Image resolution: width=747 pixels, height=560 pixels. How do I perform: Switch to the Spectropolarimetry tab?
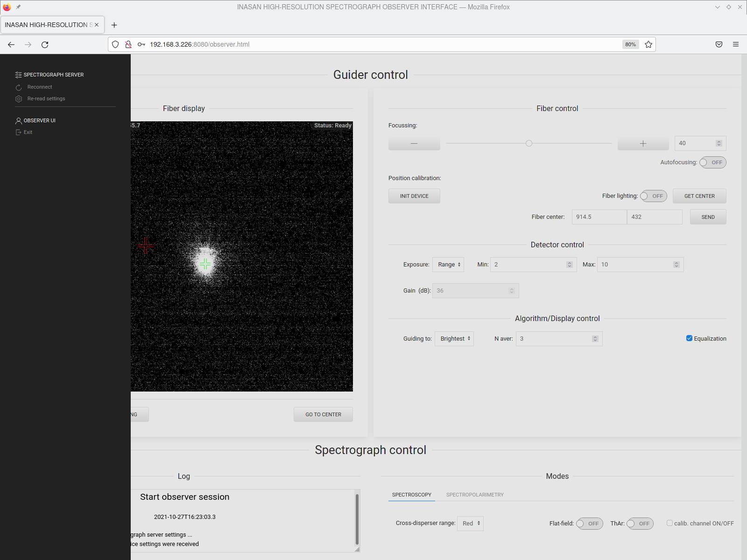(475, 495)
